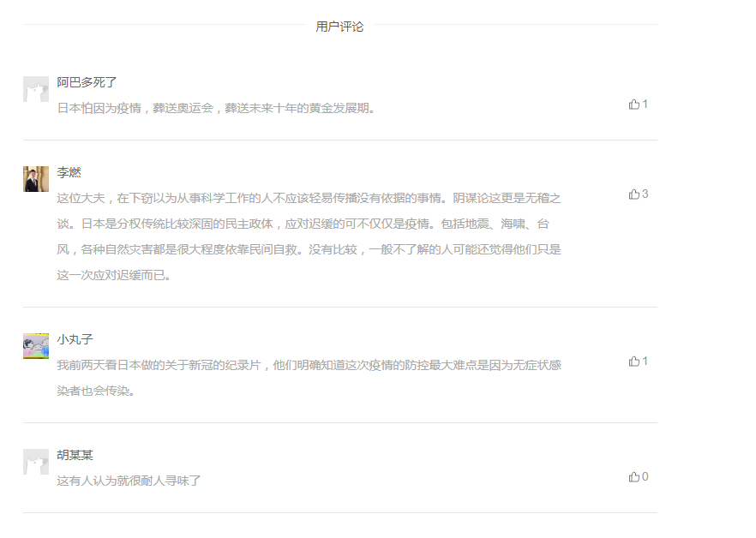
Task: Open avatar of user 小丸子
Action: pos(36,345)
